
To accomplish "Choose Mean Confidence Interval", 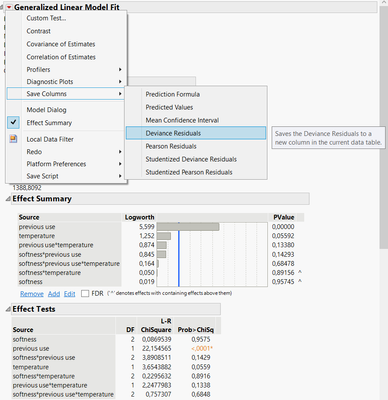I will point(182,120).
